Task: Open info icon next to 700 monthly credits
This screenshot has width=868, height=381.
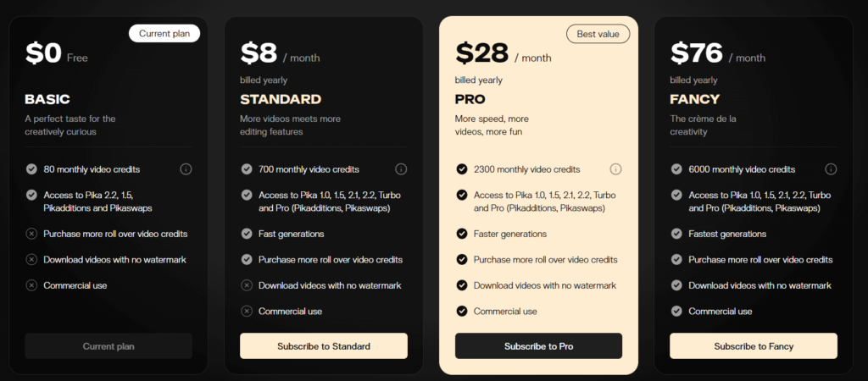Action: coord(401,169)
